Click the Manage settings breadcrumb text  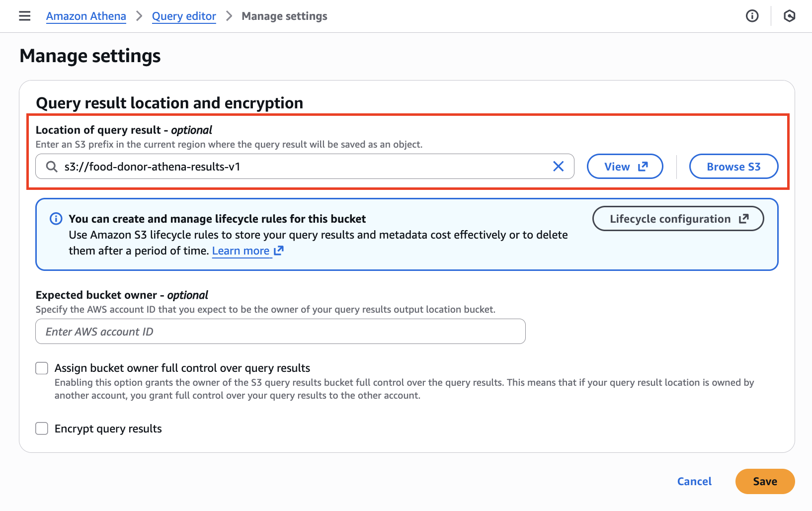click(284, 16)
